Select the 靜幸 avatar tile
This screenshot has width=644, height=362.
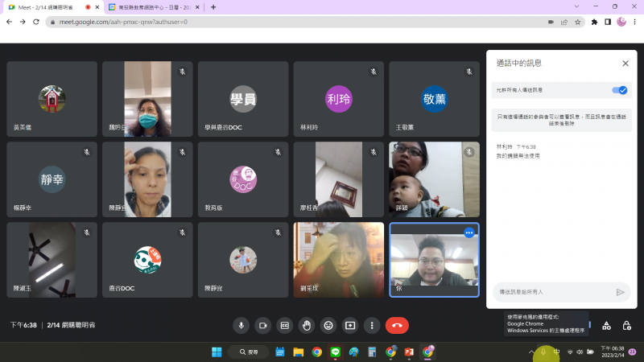click(52, 179)
